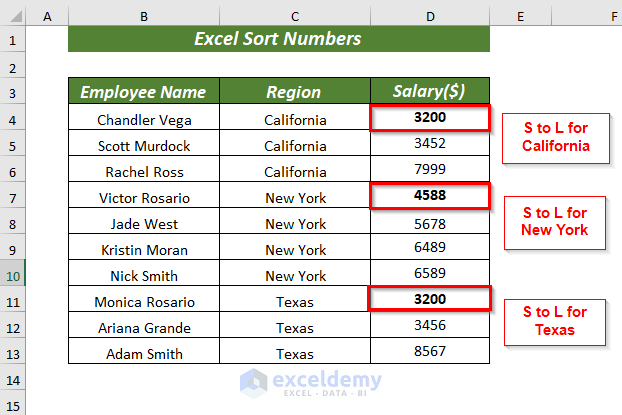This screenshot has width=622, height=415.
Task: Click the cell containing Chandler Vega
Action: click(144, 119)
